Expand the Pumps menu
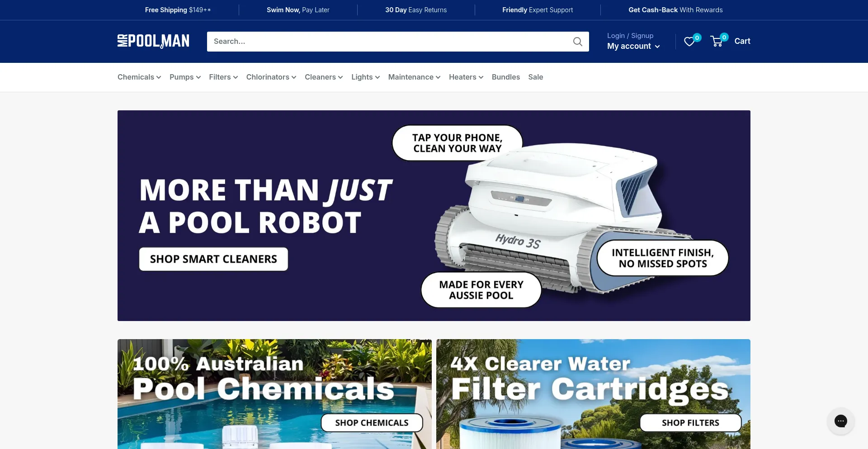This screenshot has height=449, width=868. [185, 77]
